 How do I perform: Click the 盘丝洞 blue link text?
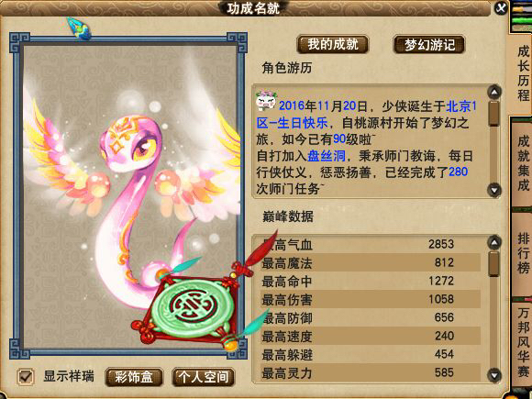click(327, 156)
